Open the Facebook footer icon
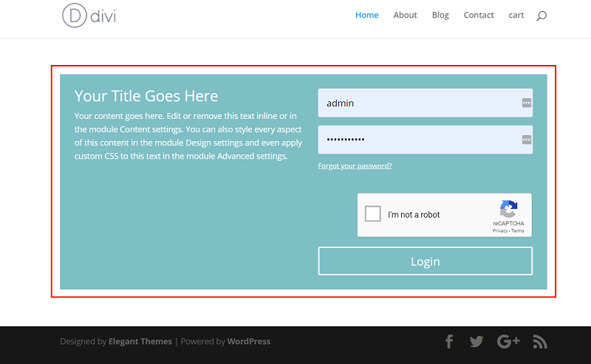Screen dimensions: 591x364 [x=449, y=342]
